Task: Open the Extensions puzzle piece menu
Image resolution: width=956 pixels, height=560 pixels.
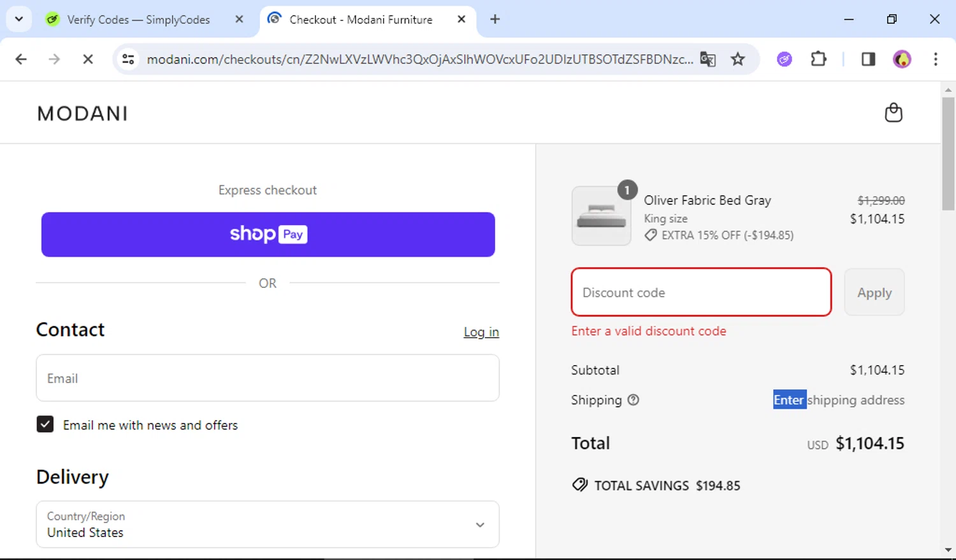Action: (818, 59)
